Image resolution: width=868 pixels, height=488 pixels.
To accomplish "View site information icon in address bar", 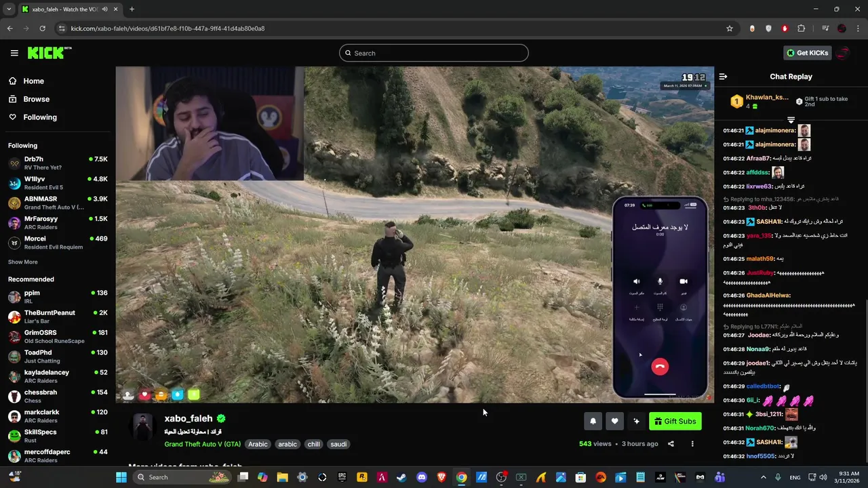I will click(62, 28).
